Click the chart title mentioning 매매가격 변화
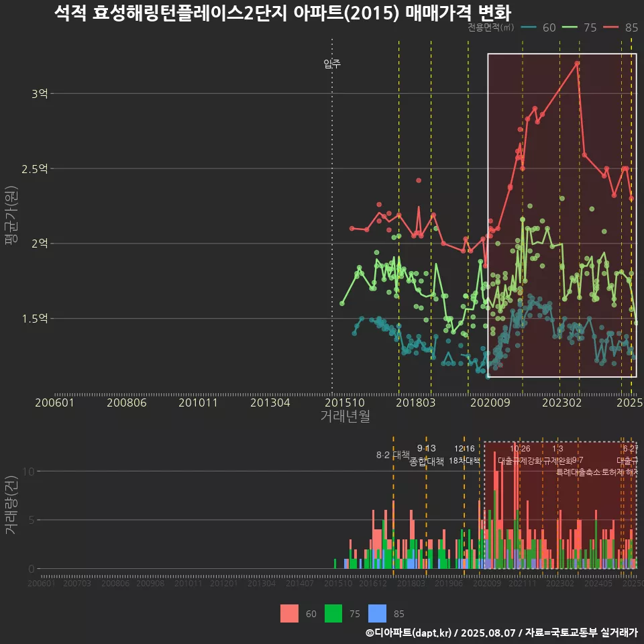This screenshot has height=644, width=644. (x=283, y=13)
